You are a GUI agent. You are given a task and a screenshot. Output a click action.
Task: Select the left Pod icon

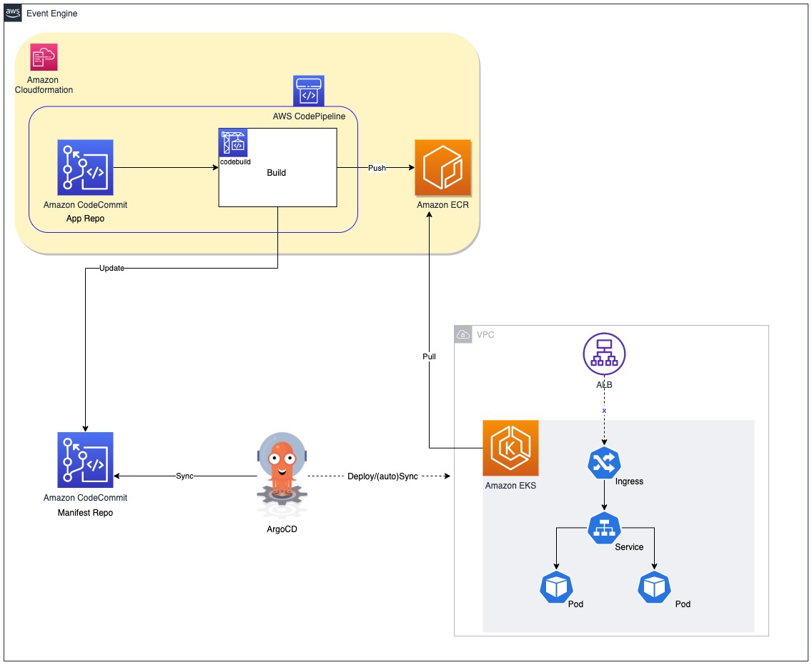coord(558,587)
